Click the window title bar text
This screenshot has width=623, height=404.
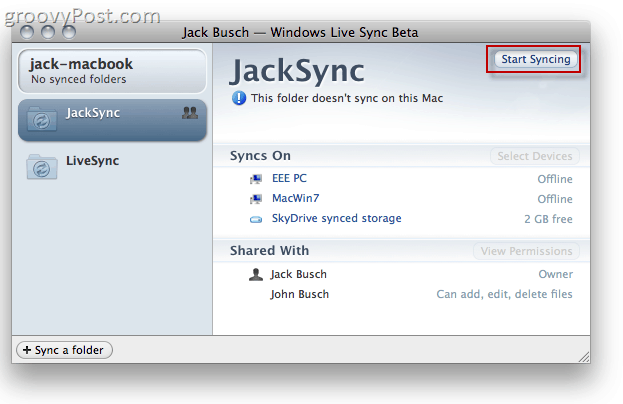click(300, 32)
